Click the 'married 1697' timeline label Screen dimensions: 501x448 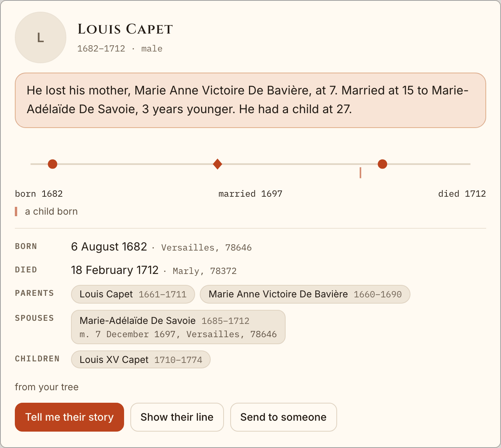[x=250, y=194]
